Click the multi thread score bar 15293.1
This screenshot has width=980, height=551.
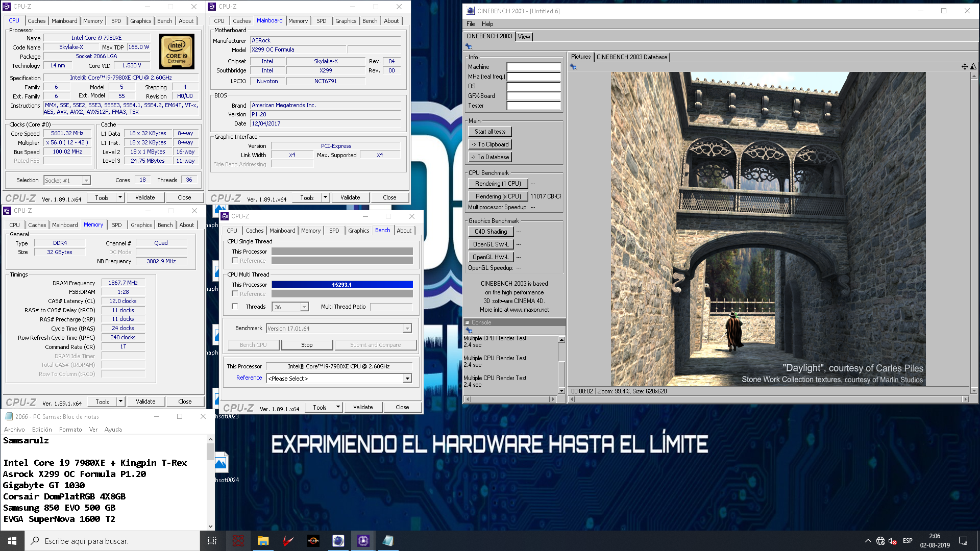click(x=342, y=285)
